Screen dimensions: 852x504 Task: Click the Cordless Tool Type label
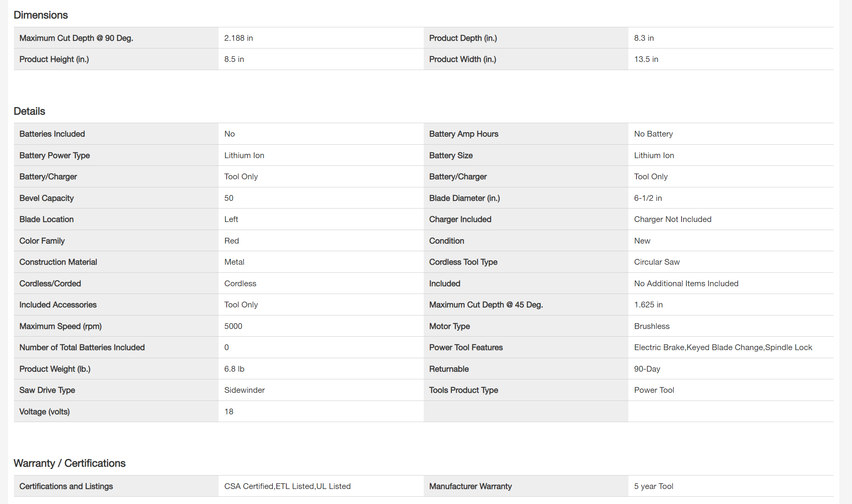click(x=463, y=262)
